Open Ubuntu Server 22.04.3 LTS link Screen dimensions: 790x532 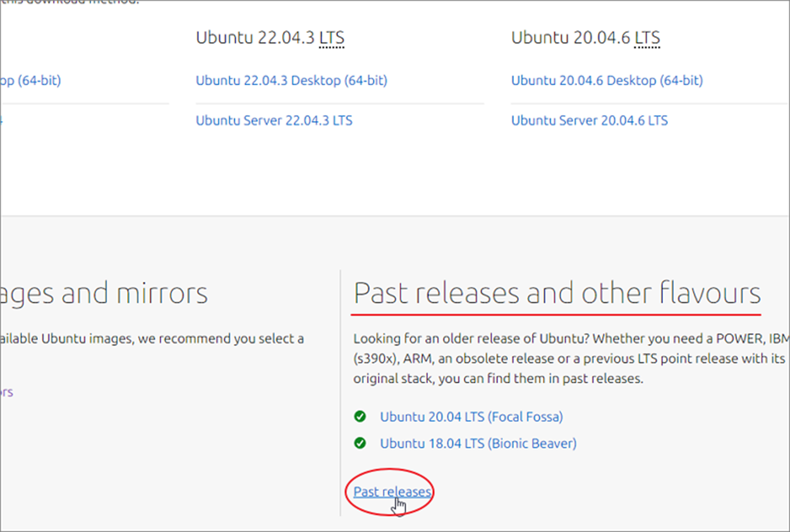(274, 120)
